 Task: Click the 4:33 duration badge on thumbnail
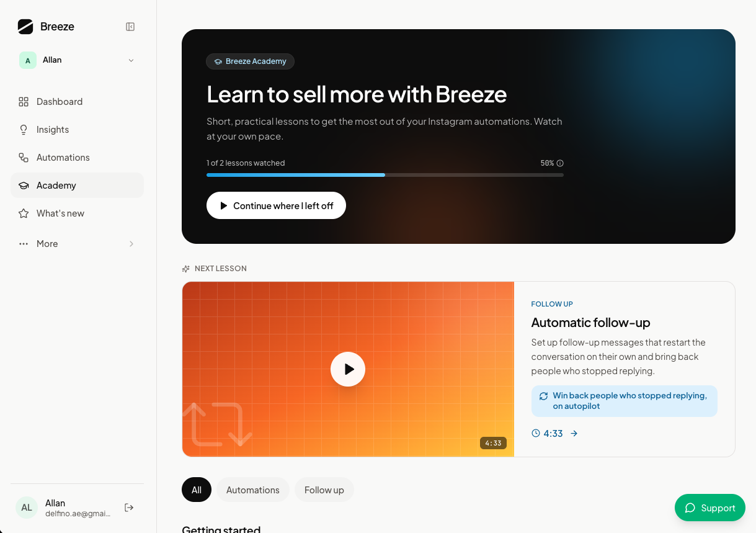[x=493, y=443]
